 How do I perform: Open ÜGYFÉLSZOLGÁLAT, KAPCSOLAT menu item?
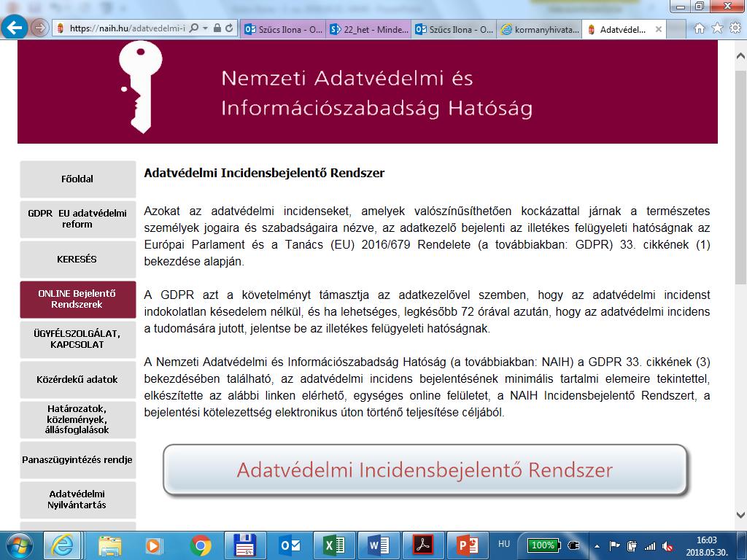click(77, 339)
